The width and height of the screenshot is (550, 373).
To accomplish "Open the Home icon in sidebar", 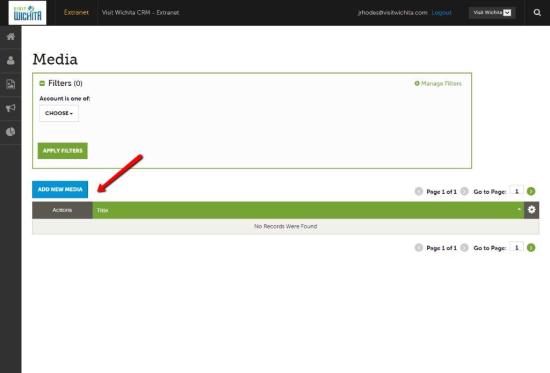I will coord(11,36).
